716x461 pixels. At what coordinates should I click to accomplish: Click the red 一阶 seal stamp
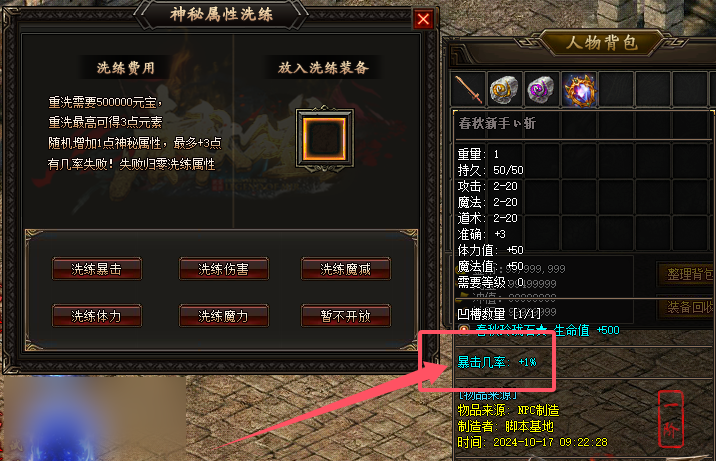(x=671, y=419)
